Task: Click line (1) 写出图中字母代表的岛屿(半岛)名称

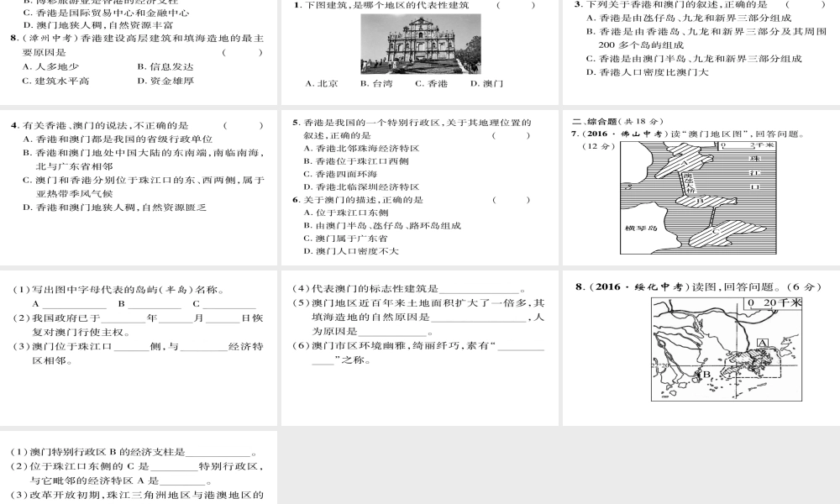Action: (x=119, y=290)
